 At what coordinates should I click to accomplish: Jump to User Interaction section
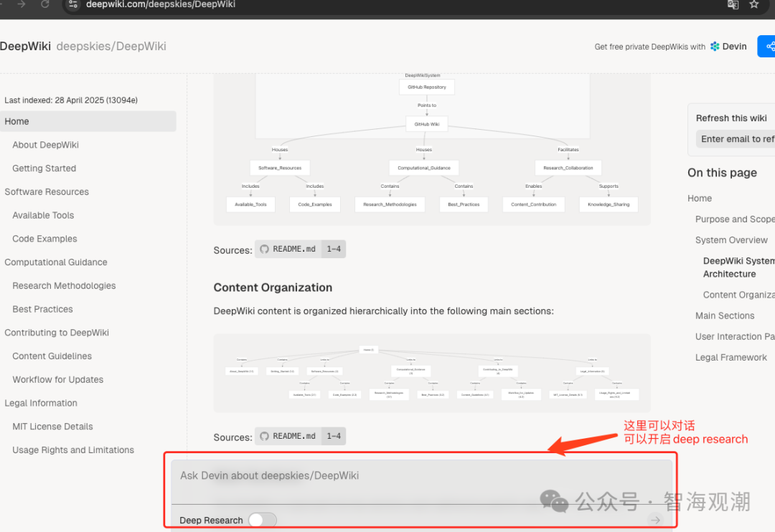[x=735, y=336]
